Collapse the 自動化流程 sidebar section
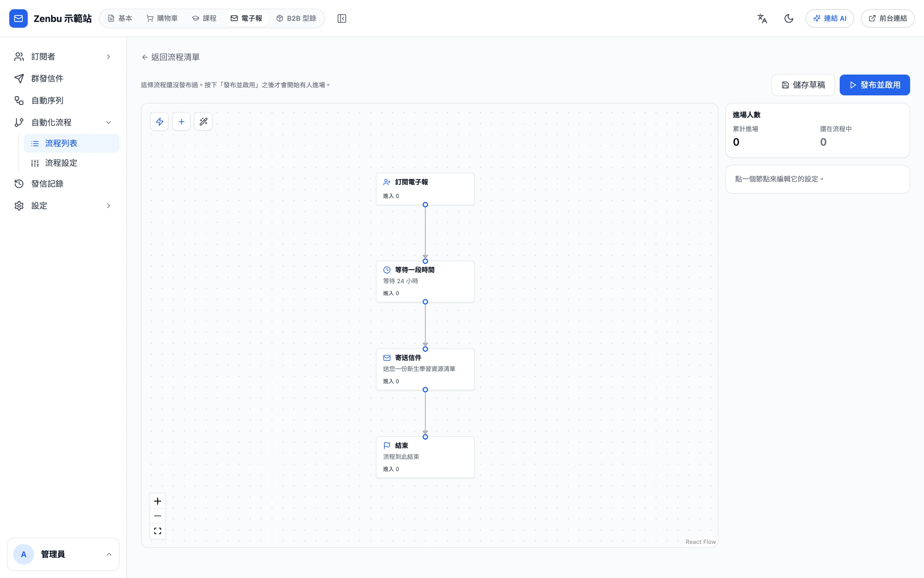 63,122
